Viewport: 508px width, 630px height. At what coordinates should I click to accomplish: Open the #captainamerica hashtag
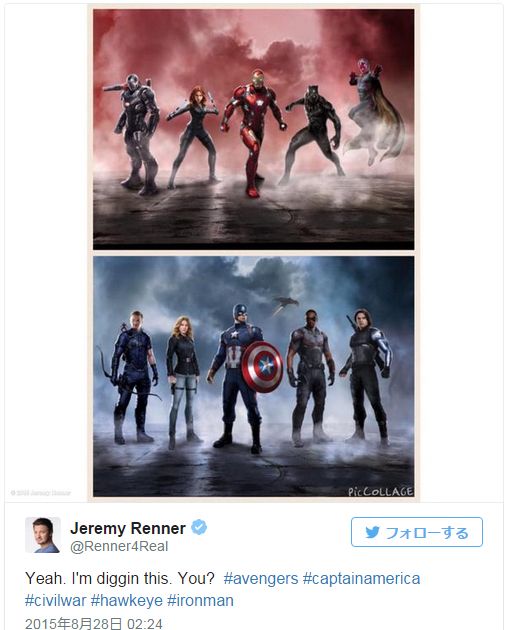point(361,579)
